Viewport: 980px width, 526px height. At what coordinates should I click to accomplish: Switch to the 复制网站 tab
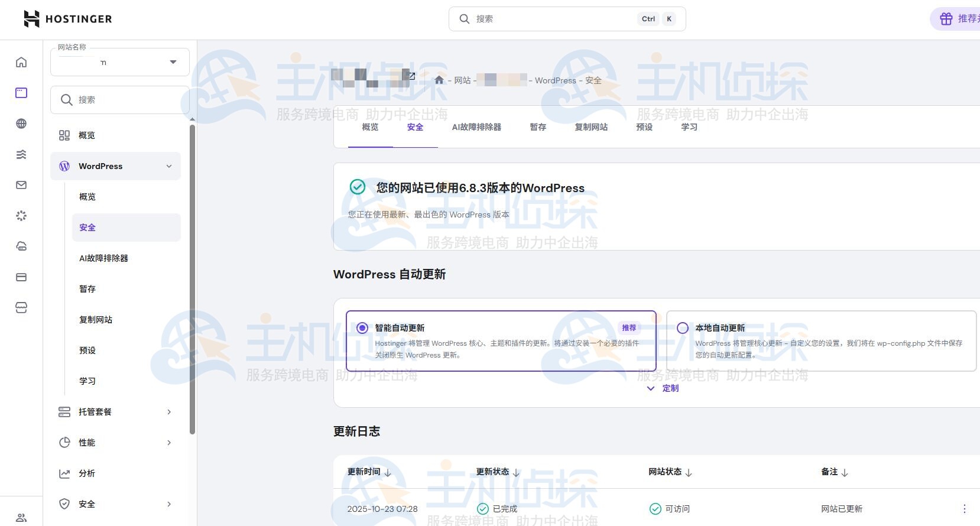pyautogui.click(x=591, y=127)
